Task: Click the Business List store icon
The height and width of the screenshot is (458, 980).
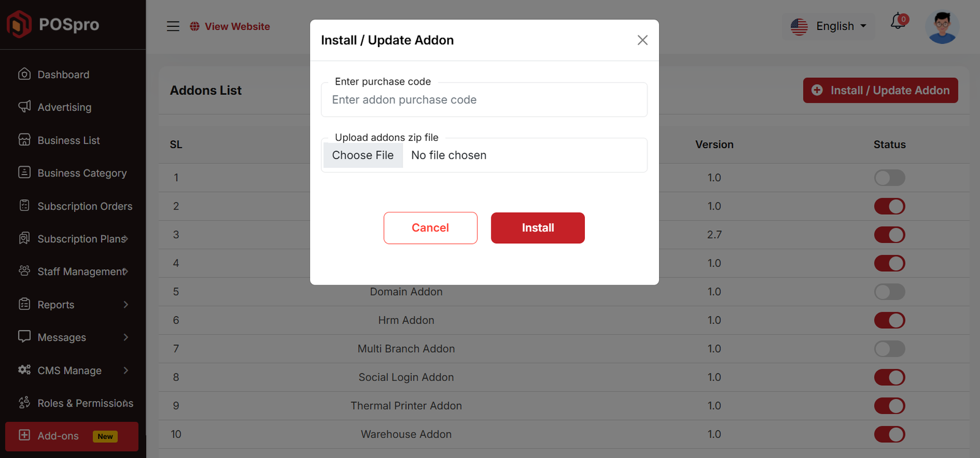Action: (x=24, y=140)
